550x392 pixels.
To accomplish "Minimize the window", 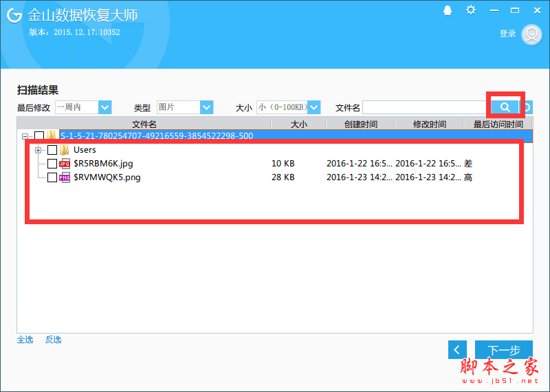I will [x=494, y=10].
